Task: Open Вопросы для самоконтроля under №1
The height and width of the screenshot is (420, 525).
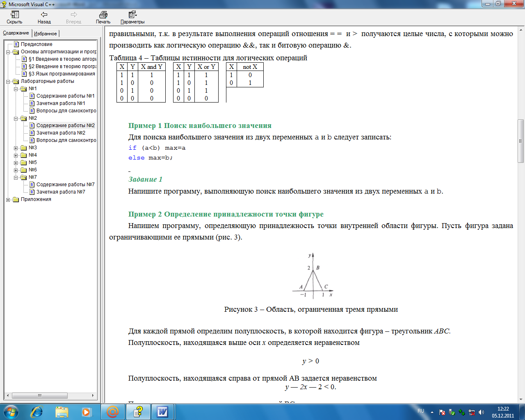Action: pyautogui.click(x=66, y=111)
